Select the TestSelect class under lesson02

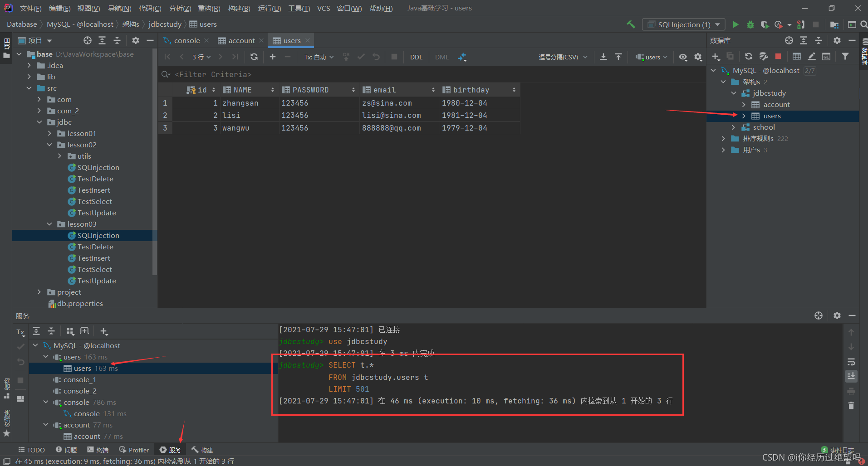(94, 201)
